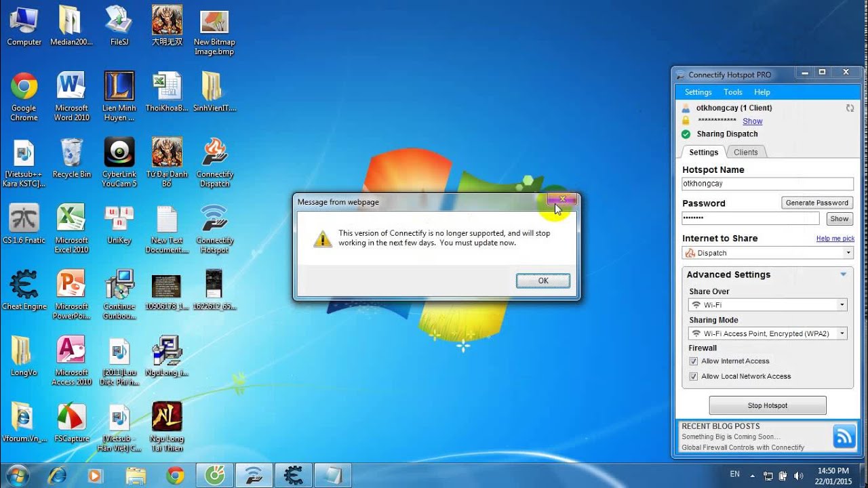The width and height of the screenshot is (868, 488).
Task: Click the RSS feed icon in Connectify
Action: tap(844, 436)
